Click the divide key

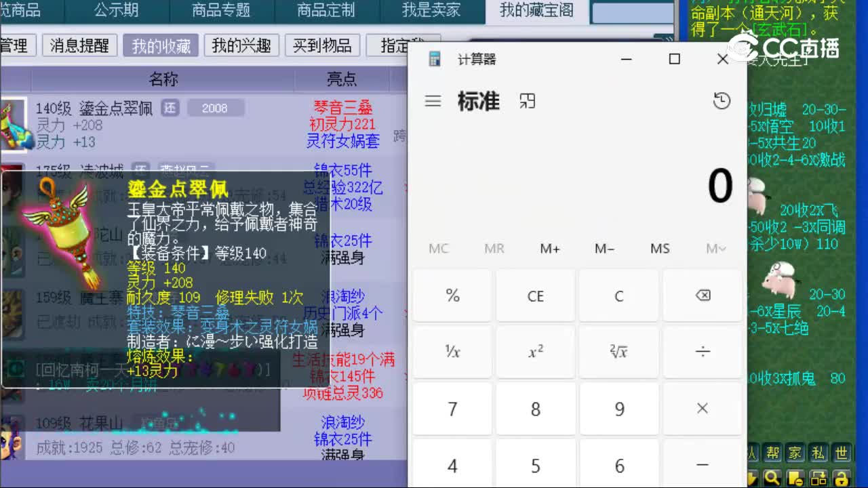(x=703, y=352)
